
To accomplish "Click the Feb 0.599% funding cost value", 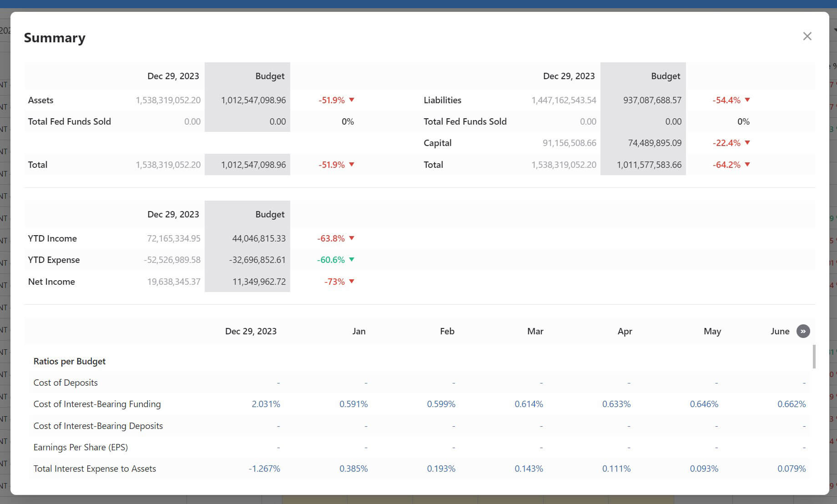I will 441,404.
